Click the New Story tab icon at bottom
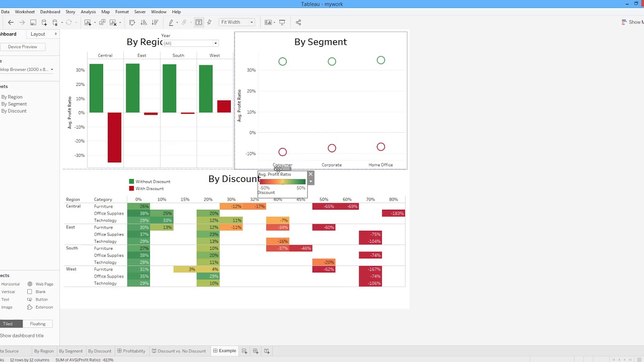This screenshot has width=644, height=362. click(x=267, y=351)
